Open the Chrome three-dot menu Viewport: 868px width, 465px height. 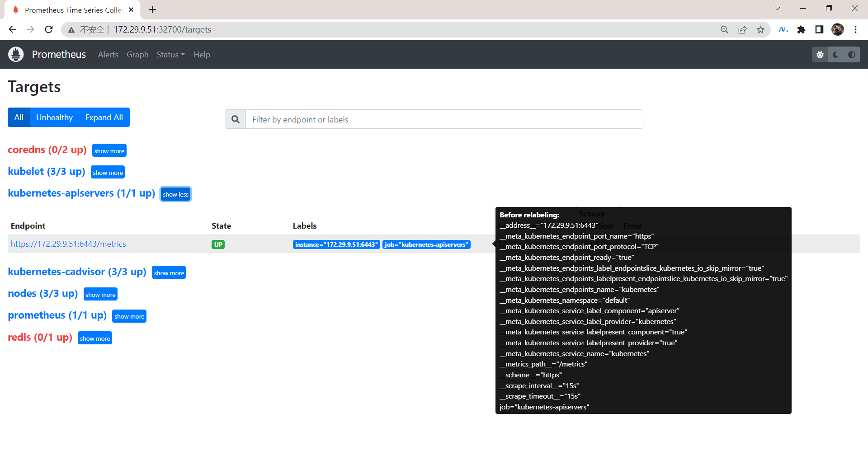tap(855, 29)
